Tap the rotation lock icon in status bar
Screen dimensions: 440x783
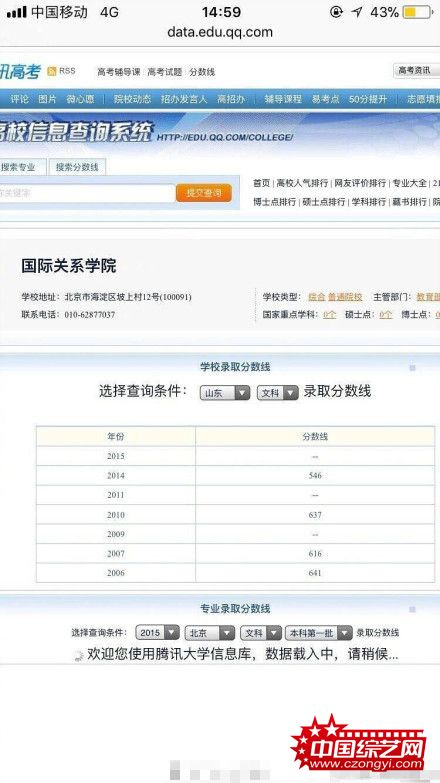(337, 12)
